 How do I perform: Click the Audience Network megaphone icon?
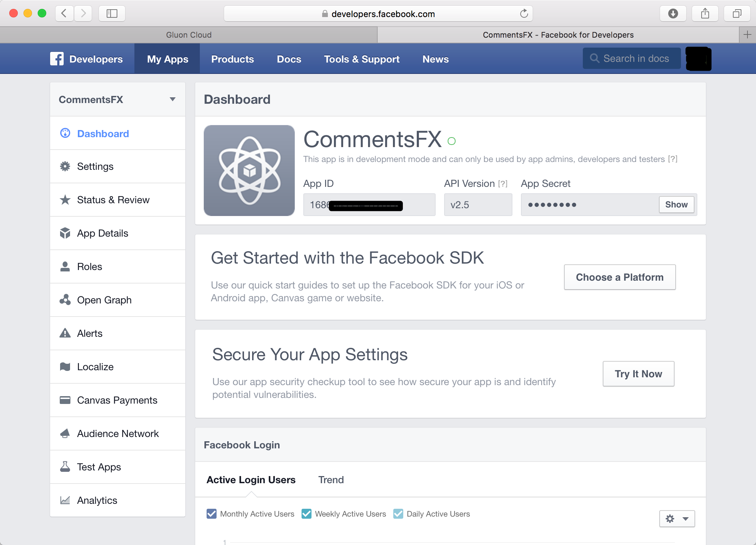65,433
